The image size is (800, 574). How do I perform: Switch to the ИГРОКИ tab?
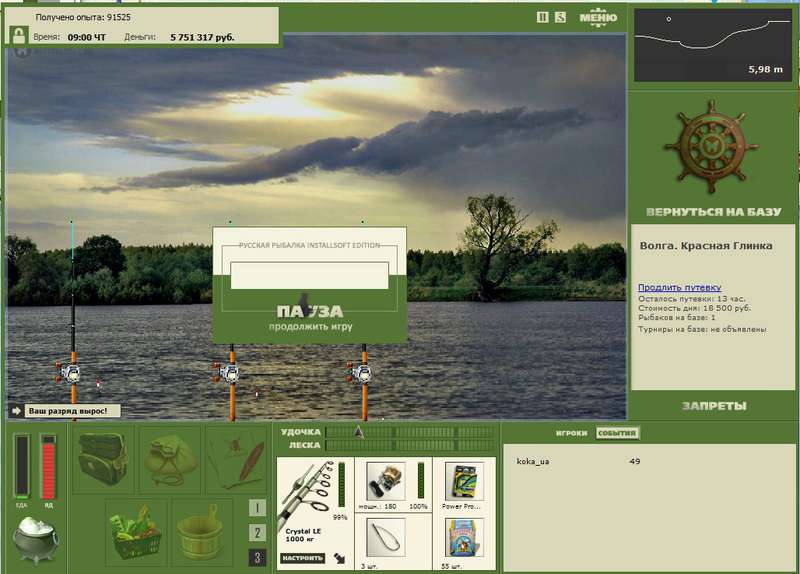coord(571,433)
